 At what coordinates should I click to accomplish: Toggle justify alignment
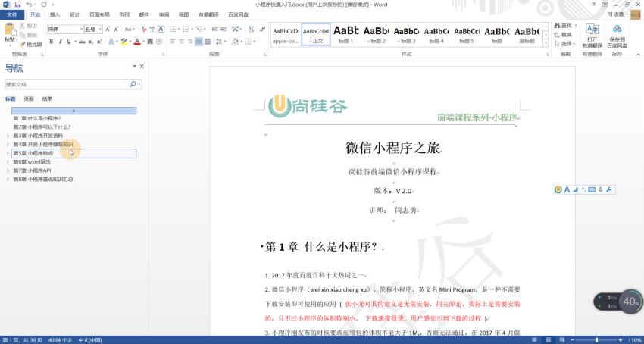click(199, 42)
